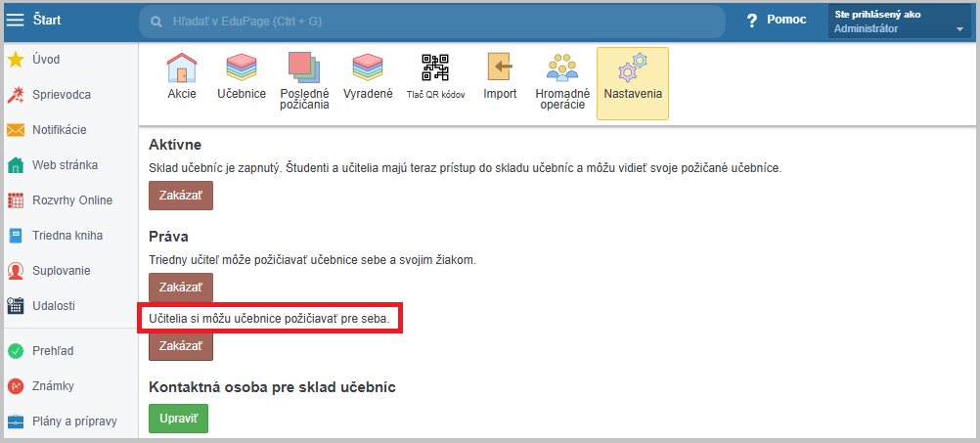
Task: Go to Známky in sidebar
Action: tap(53, 386)
